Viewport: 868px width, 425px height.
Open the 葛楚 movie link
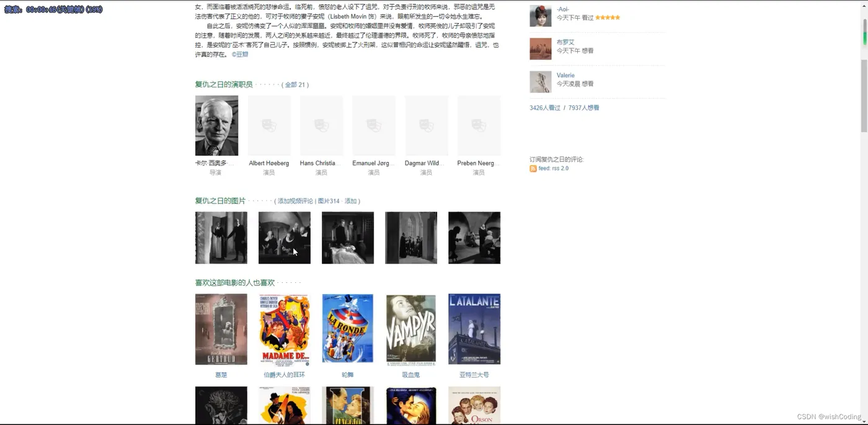pos(221,375)
